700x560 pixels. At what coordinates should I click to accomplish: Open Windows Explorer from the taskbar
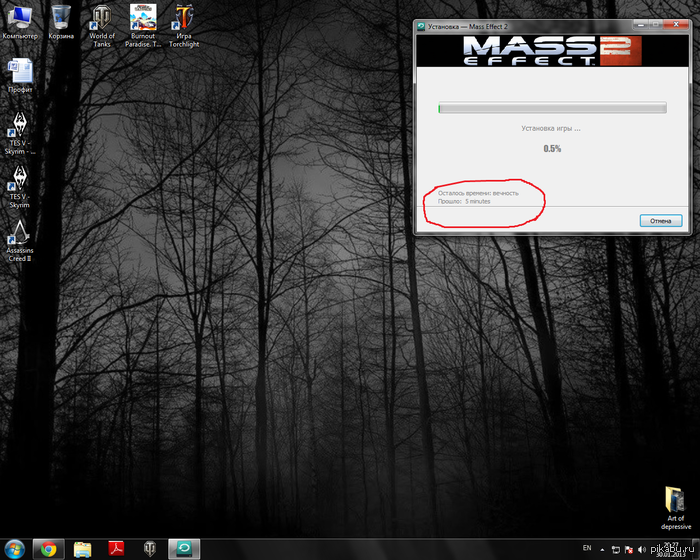tap(82, 547)
